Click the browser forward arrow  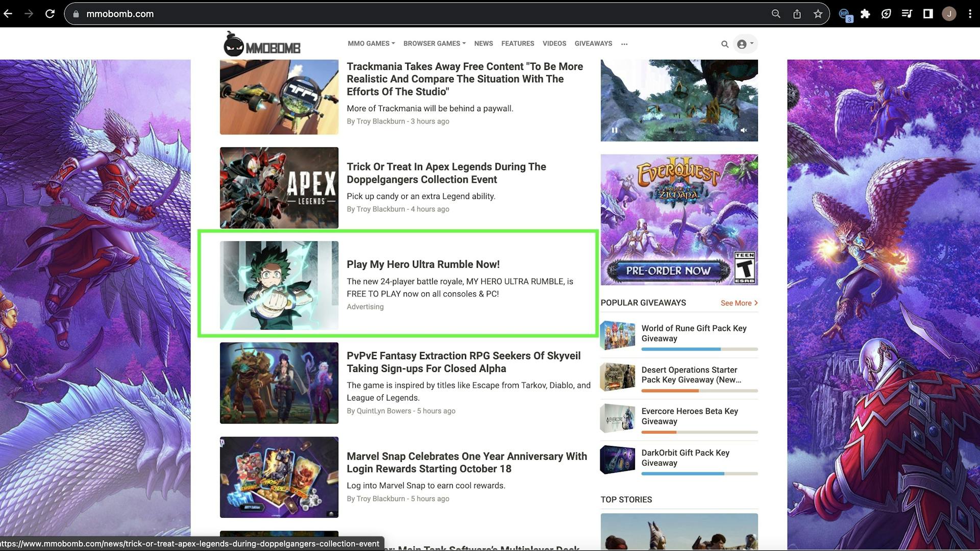click(x=29, y=14)
